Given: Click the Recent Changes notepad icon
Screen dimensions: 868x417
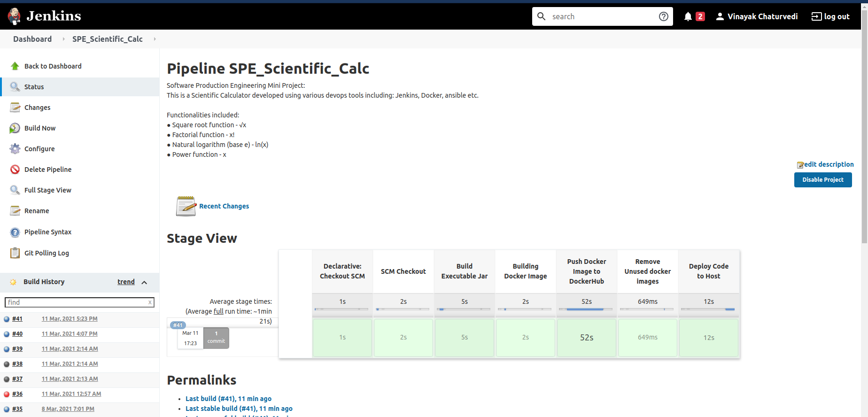Looking at the screenshot, I should click(186, 206).
